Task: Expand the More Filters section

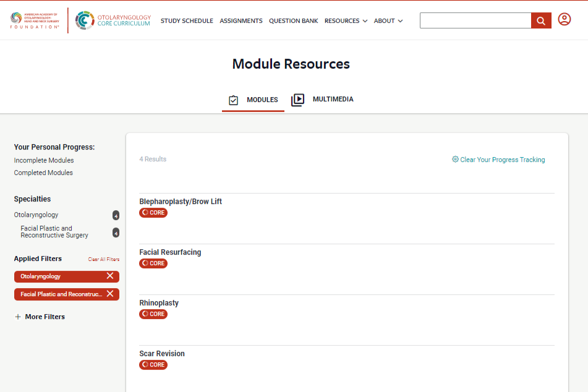Action: 40,317
